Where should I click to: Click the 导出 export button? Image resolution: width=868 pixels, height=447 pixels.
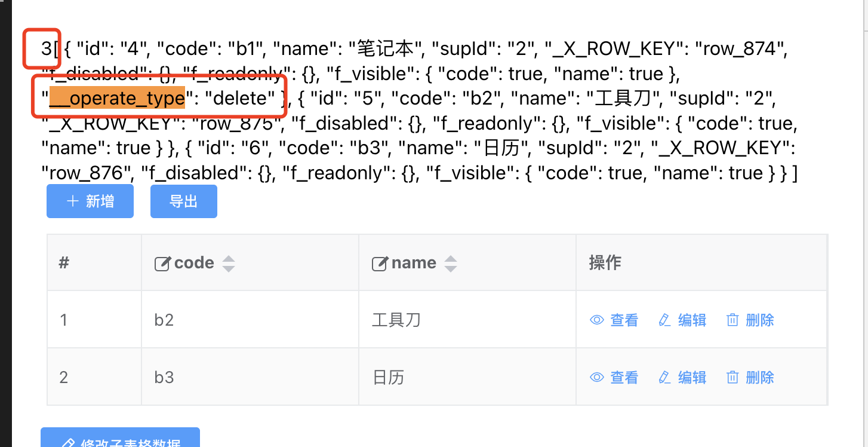pyautogui.click(x=183, y=201)
